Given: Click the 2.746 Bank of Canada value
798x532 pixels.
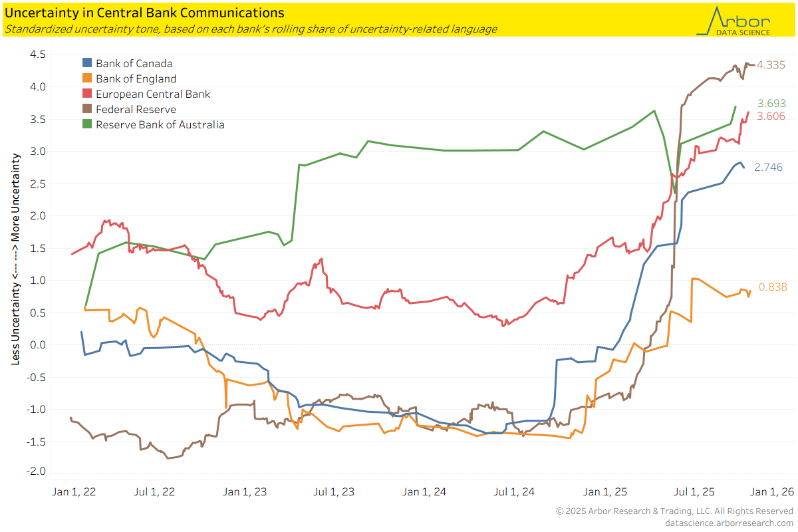Looking at the screenshot, I should coord(767,168).
